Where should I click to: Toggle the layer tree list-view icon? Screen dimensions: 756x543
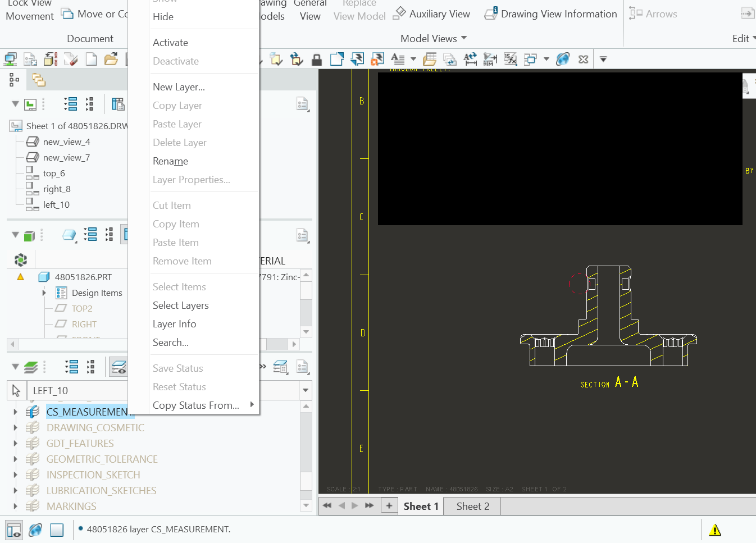tap(71, 366)
